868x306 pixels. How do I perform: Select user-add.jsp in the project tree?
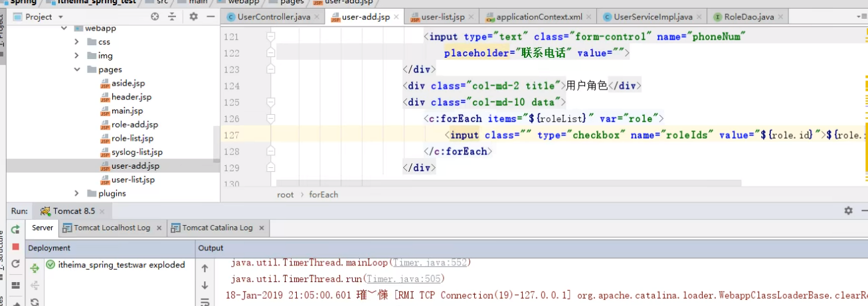135,166
